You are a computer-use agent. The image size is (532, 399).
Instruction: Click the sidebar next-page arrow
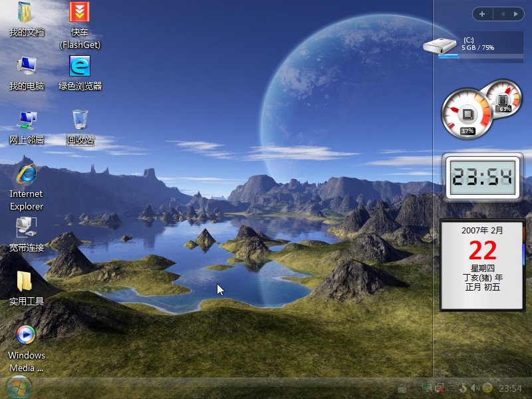(515, 14)
